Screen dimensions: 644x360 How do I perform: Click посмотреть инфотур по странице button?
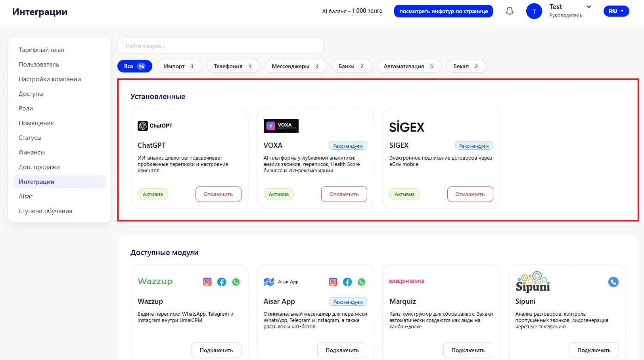click(443, 11)
